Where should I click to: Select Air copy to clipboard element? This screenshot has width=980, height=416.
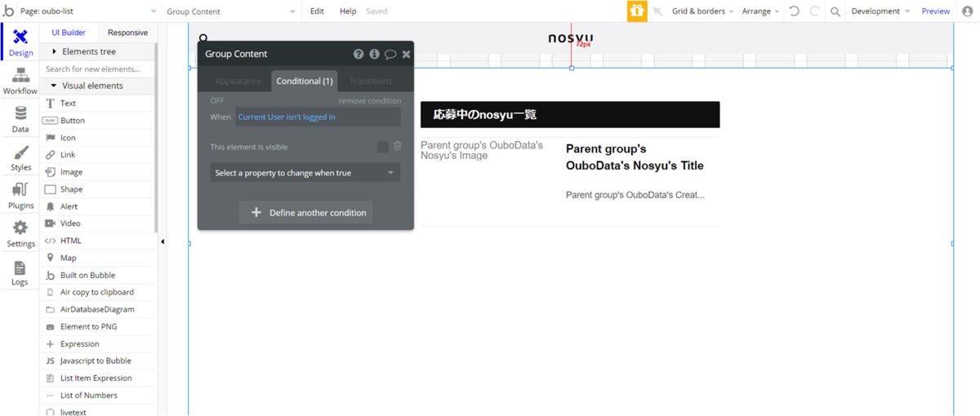[97, 292]
